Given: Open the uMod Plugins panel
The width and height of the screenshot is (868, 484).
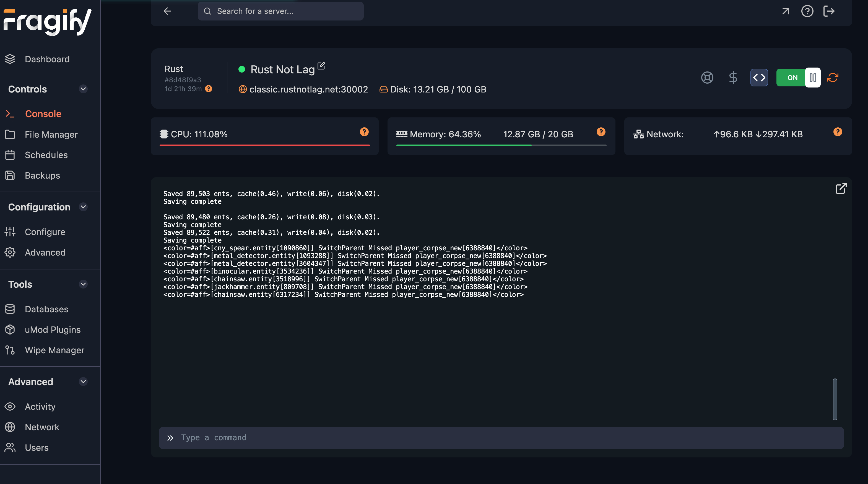Looking at the screenshot, I should (x=53, y=329).
